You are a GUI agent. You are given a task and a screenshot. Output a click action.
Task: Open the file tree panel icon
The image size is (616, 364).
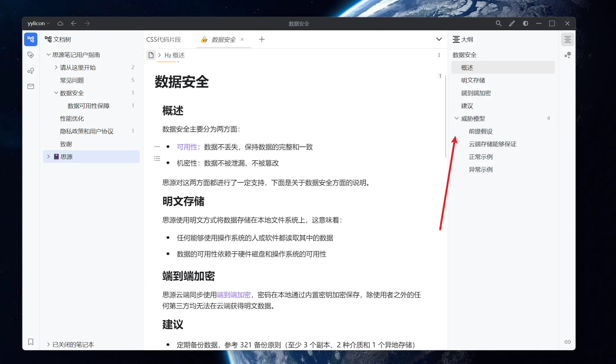[31, 39]
